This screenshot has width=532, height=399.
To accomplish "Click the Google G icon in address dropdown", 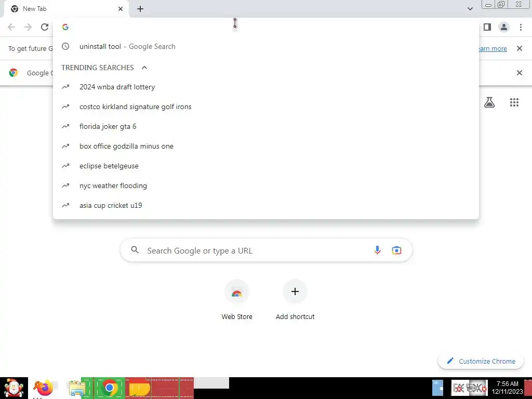I will (x=65, y=27).
